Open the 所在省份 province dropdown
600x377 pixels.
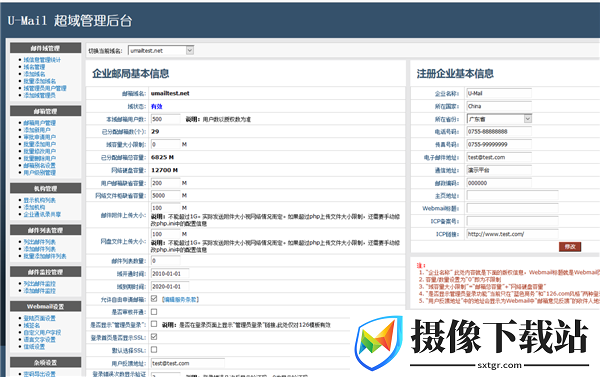click(x=499, y=119)
